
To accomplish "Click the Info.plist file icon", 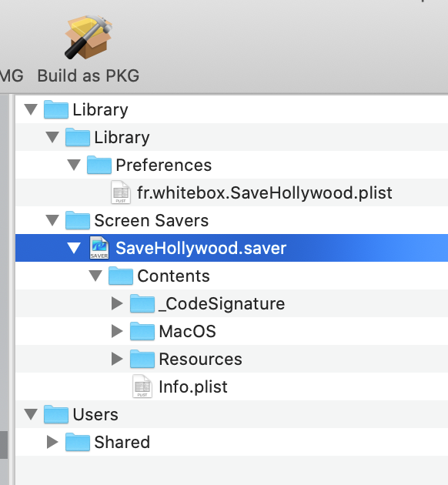I will pyautogui.click(x=142, y=386).
